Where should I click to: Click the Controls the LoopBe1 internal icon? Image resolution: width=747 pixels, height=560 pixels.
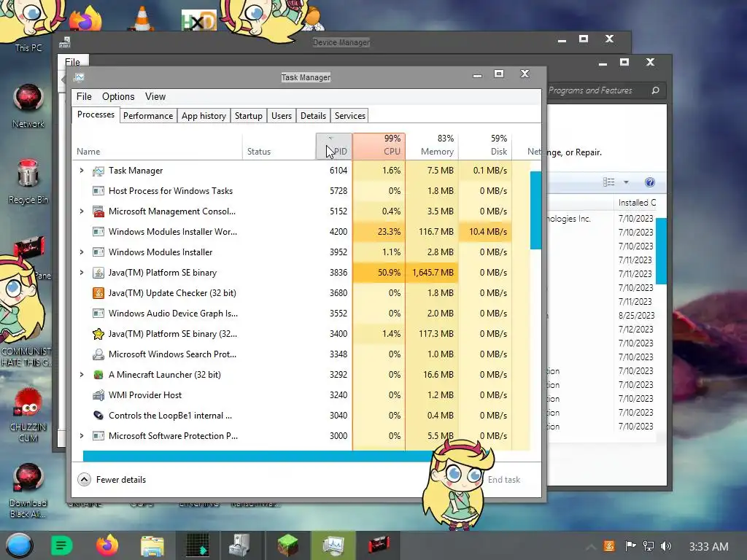[98, 416]
